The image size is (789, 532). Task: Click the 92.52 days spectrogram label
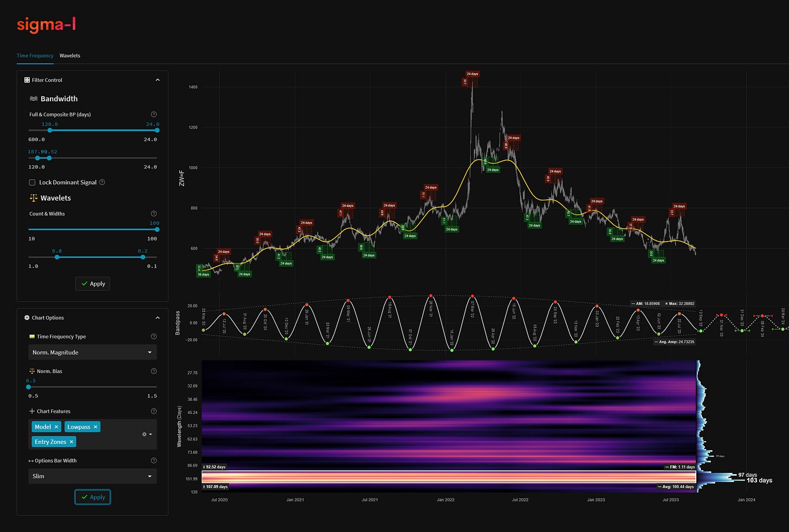pos(215,467)
